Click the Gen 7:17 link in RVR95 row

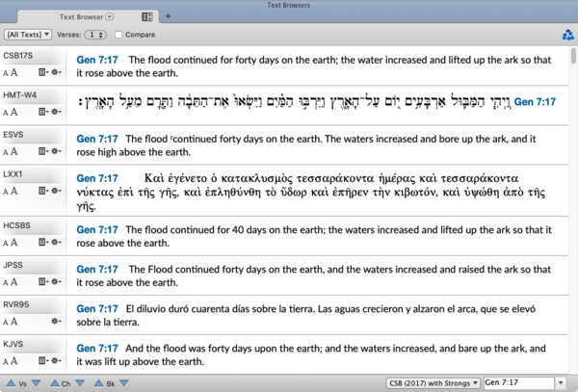click(x=97, y=309)
